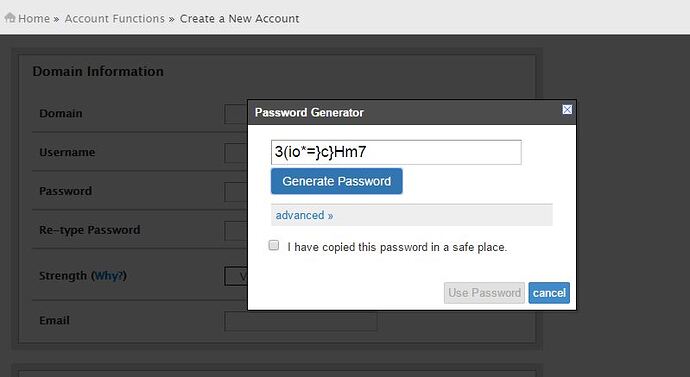Click the Home house icon in breadcrumb
The width and height of the screenshot is (690, 377).
click(x=10, y=18)
